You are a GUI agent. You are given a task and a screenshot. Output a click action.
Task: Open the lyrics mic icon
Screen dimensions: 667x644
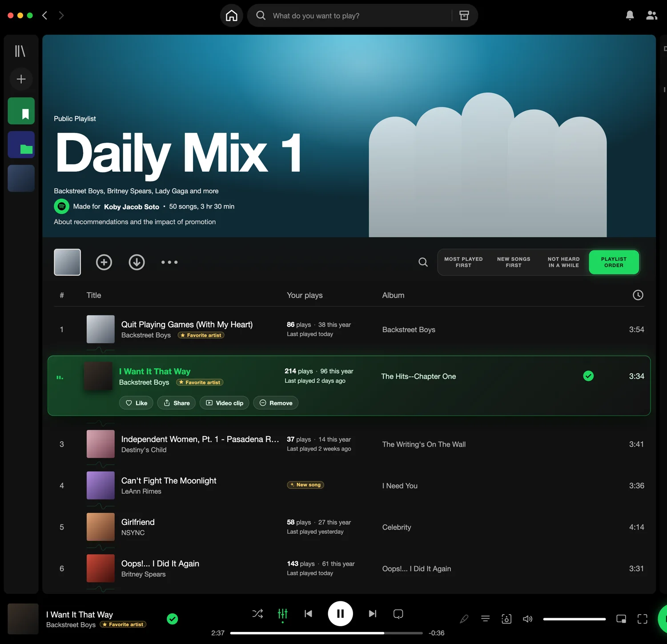coord(464,619)
